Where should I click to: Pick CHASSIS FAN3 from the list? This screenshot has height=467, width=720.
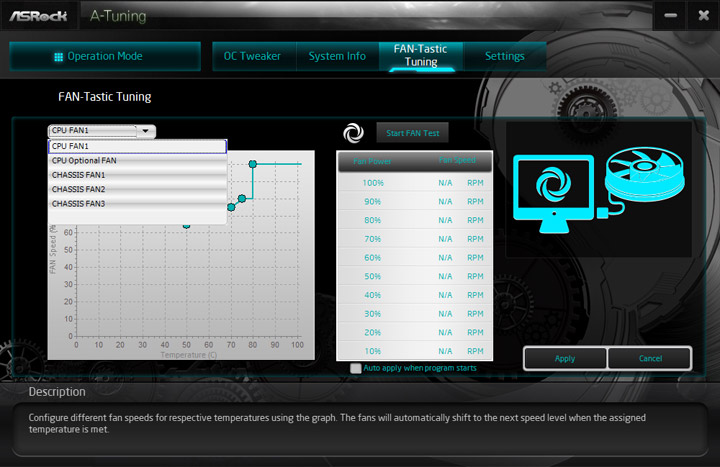tap(137, 203)
